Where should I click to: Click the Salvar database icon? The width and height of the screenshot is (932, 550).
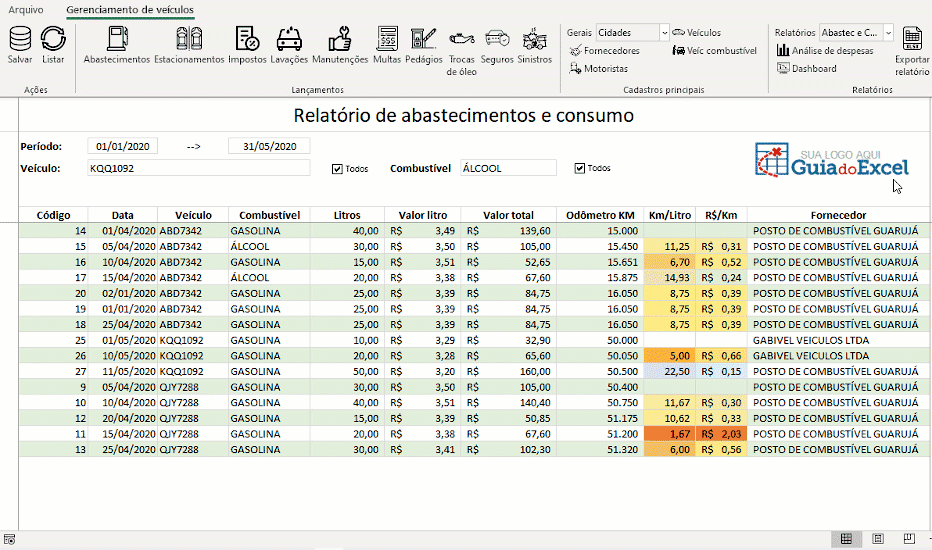[20, 40]
